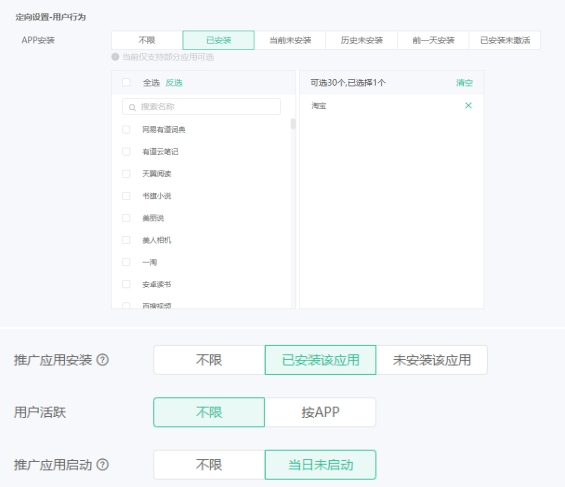
Task: Check the 安卓读书 checkbox
Action: (126, 284)
